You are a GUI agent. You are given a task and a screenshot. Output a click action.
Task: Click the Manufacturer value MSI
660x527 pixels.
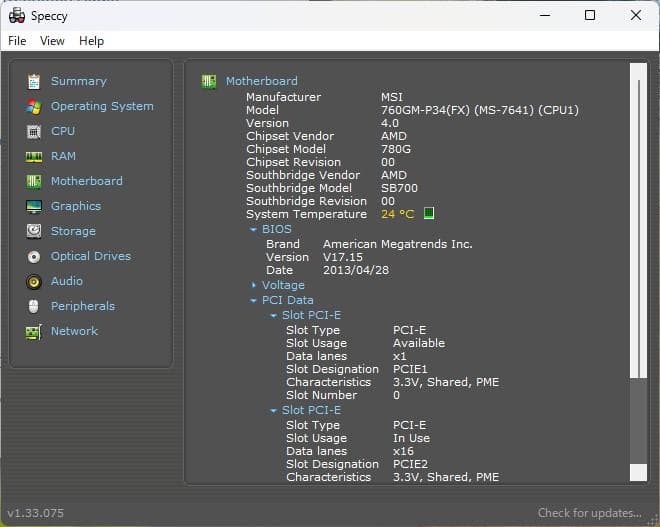(392, 97)
